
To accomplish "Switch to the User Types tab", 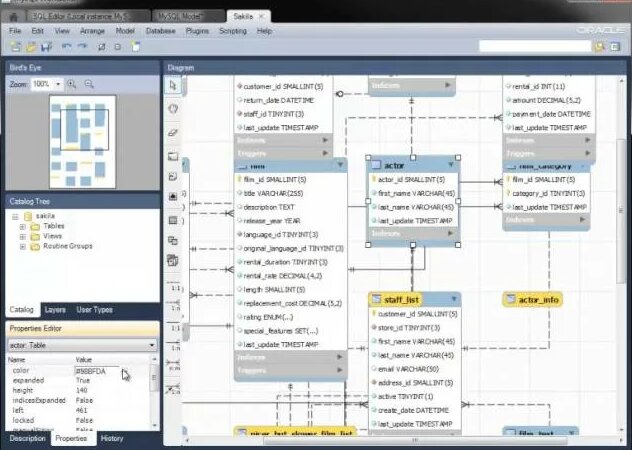I will [x=94, y=310].
